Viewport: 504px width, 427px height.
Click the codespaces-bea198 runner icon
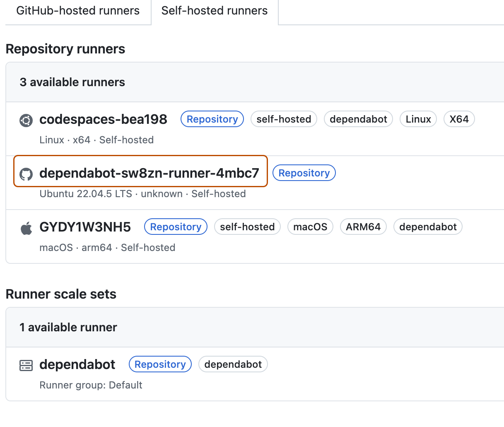click(26, 120)
